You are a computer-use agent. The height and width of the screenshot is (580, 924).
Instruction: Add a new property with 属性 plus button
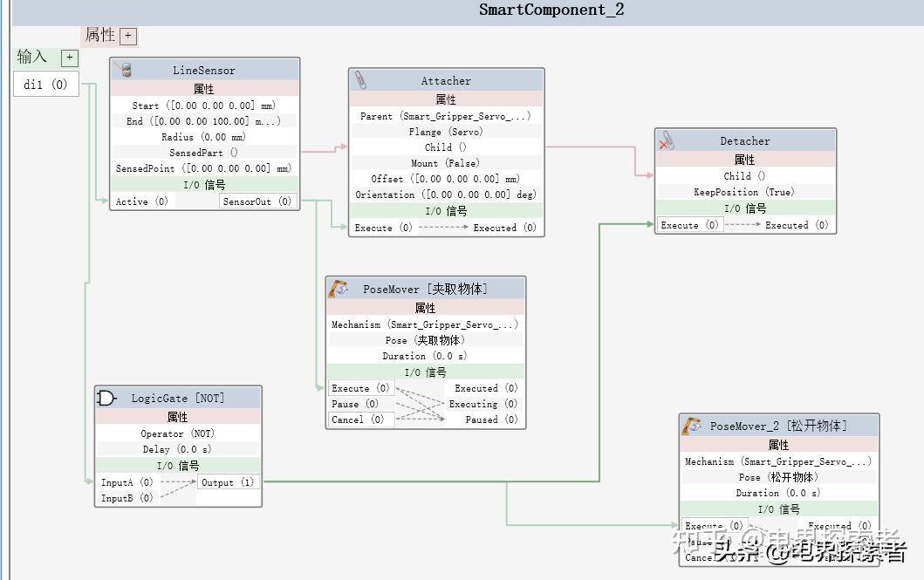pos(128,36)
